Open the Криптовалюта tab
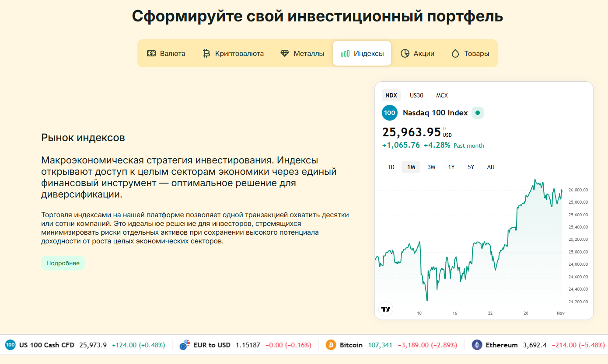Screen dimensions: 608x364 click(233, 53)
